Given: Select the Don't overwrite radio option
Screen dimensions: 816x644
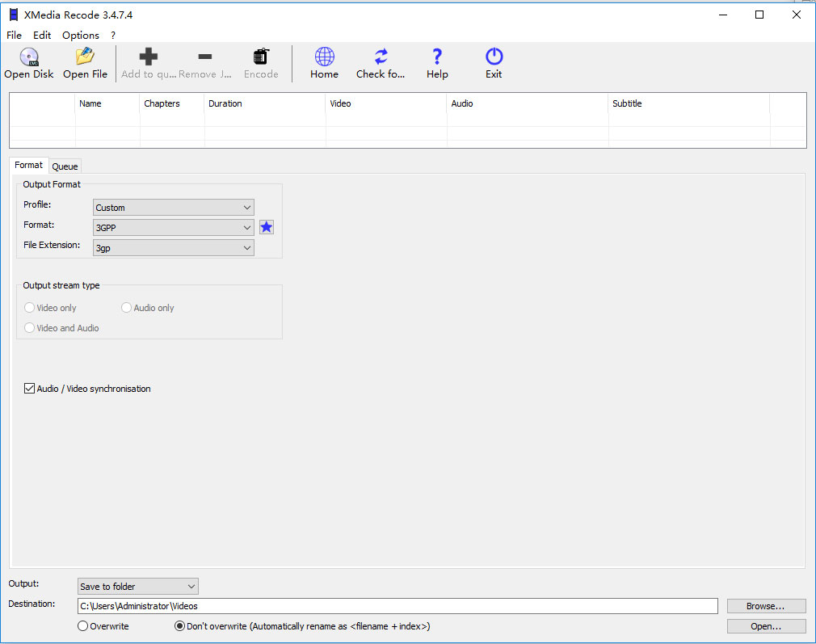Looking at the screenshot, I should (x=179, y=626).
